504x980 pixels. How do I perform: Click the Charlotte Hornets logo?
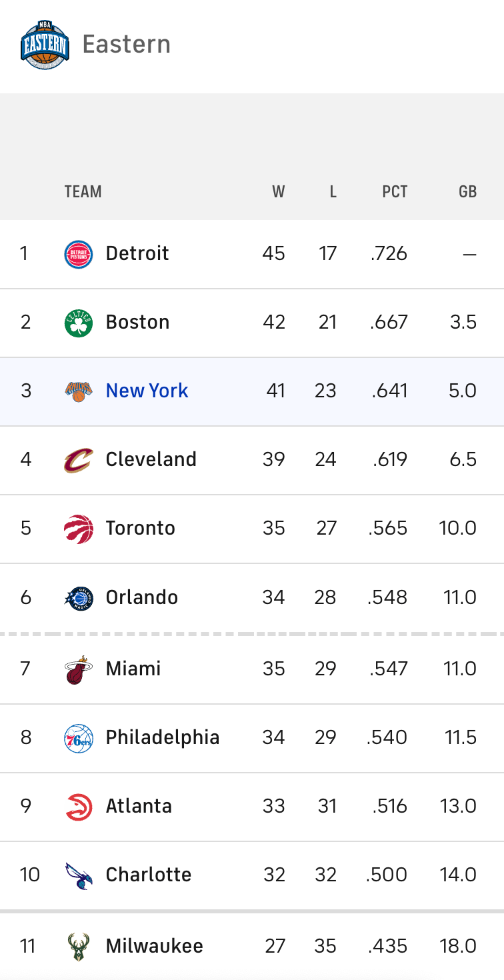pyautogui.click(x=79, y=875)
